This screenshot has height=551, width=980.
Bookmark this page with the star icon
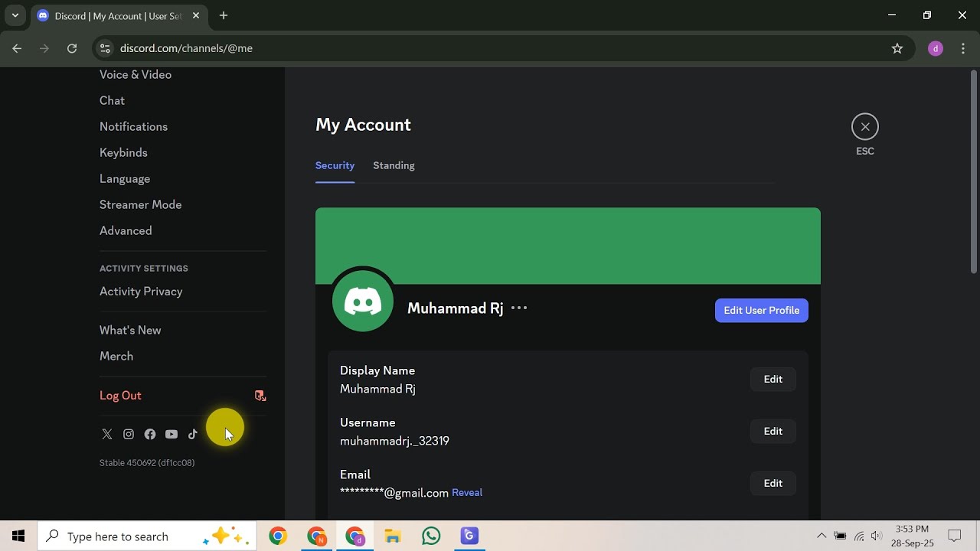click(897, 48)
